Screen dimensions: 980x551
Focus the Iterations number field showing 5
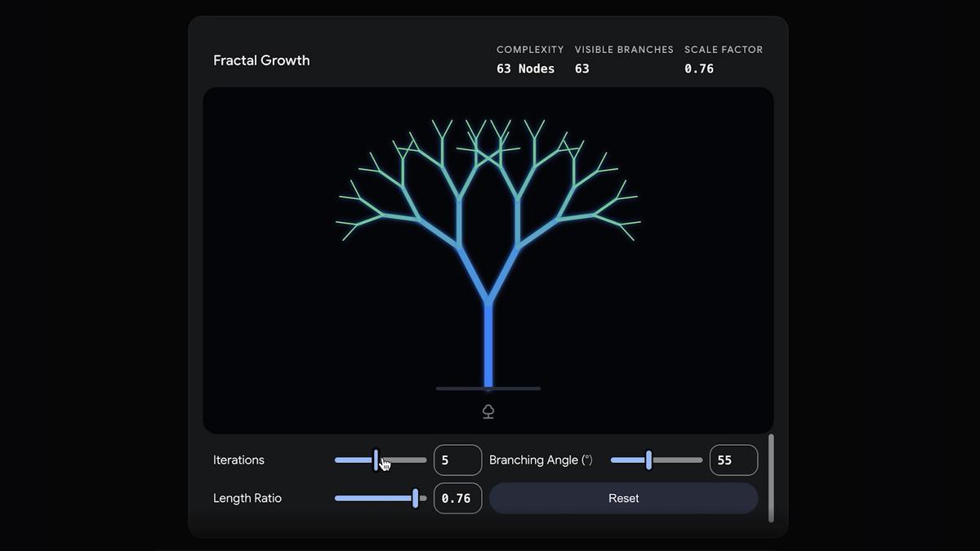click(x=457, y=460)
